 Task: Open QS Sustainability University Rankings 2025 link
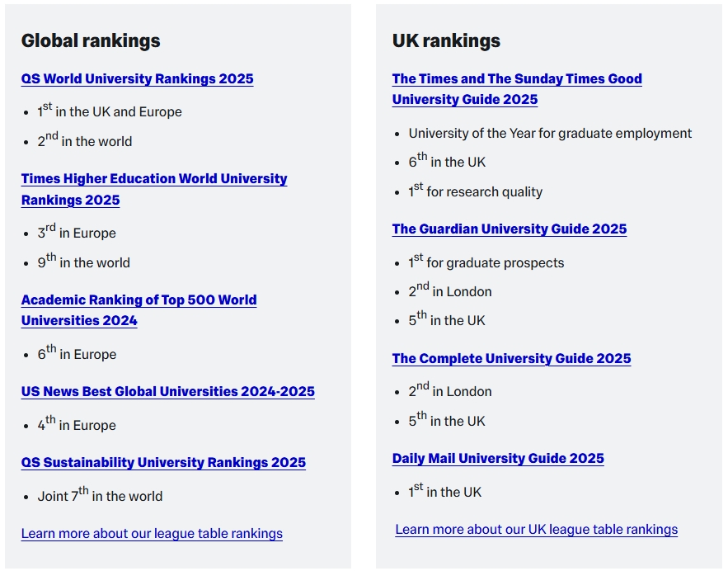(163, 462)
